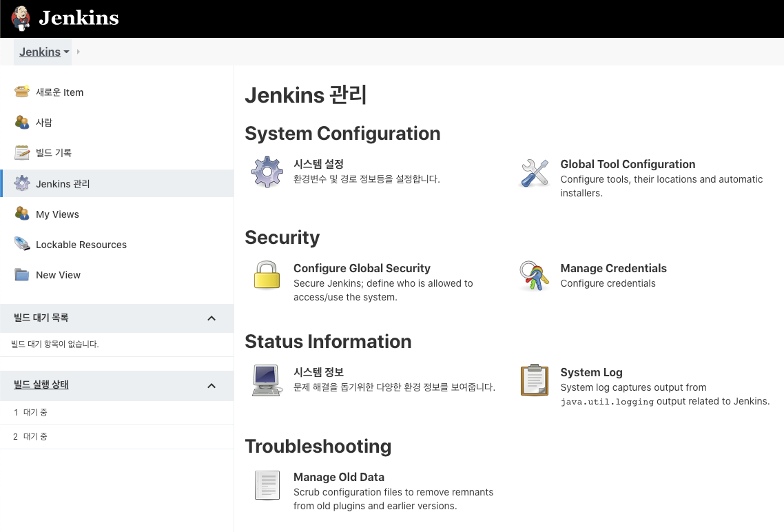Click the Global Tool Configuration wrench icon
This screenshot has width=784, height=532.
535,172
